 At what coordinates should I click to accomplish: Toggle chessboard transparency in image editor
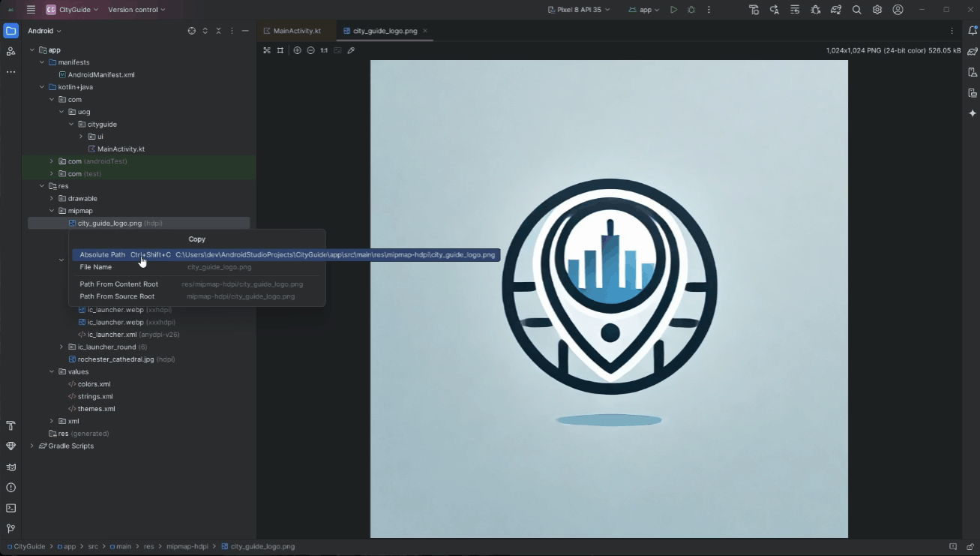click(266, 50)
